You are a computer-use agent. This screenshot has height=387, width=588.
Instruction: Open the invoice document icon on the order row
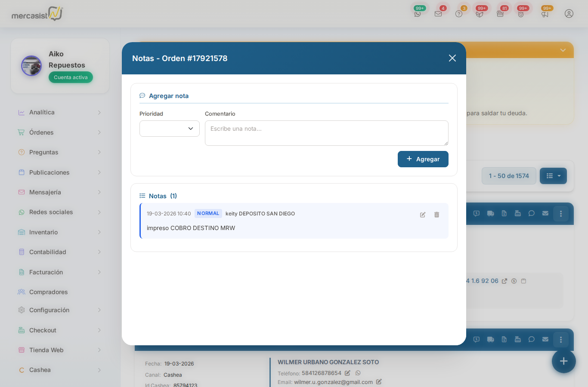point(504,213)
